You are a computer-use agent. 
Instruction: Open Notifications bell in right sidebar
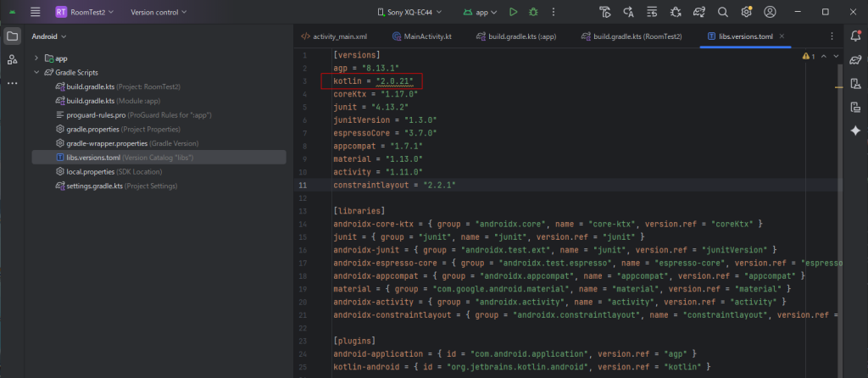[x=855, y=36]
